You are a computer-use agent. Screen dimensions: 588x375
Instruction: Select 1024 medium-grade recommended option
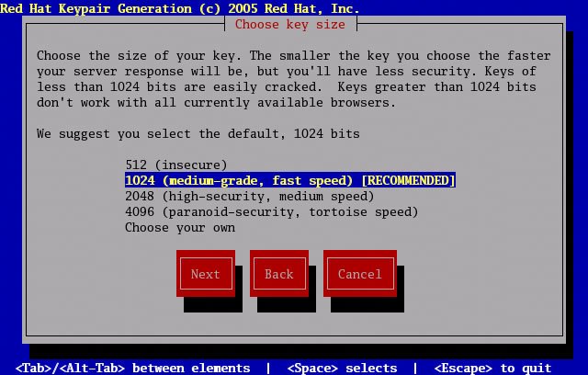coord(290,180)
